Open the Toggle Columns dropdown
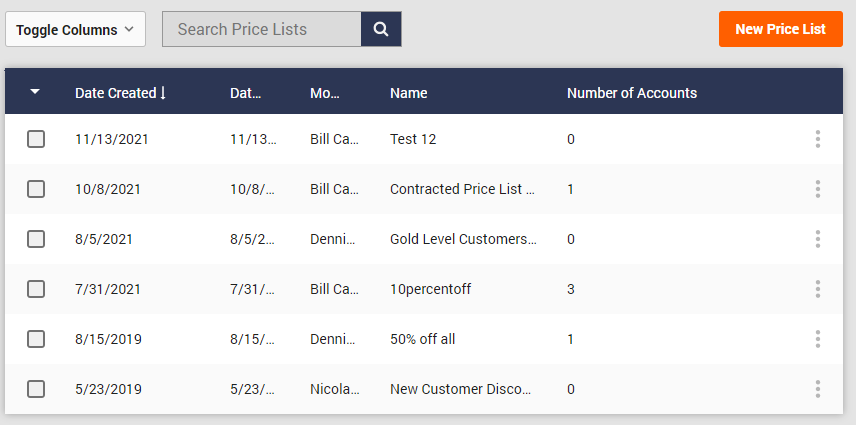This screenshot has height=425, width=856. pyautogui.click(x=75, y=29)
